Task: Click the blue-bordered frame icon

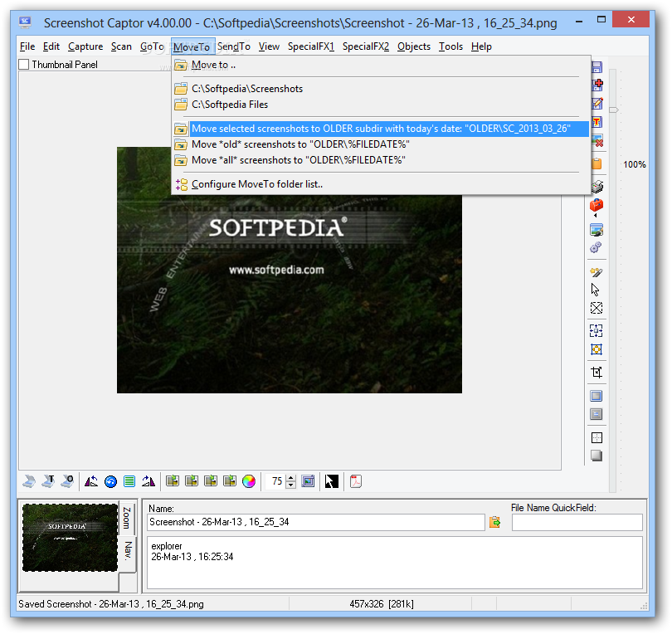Action: pos(597,396)
